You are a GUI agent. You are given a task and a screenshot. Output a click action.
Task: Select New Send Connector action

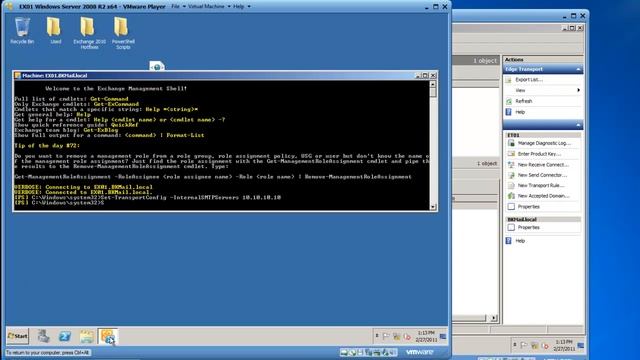tap(542, 175)
